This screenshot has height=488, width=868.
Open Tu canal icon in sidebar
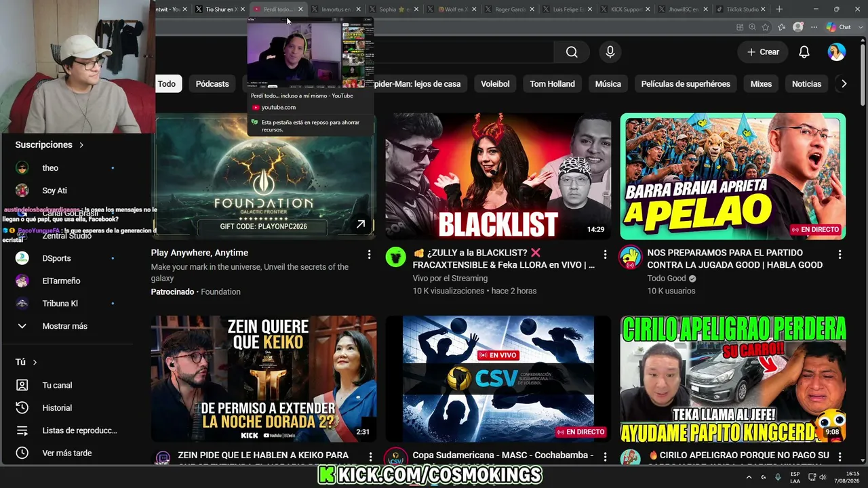click(22, 385)
